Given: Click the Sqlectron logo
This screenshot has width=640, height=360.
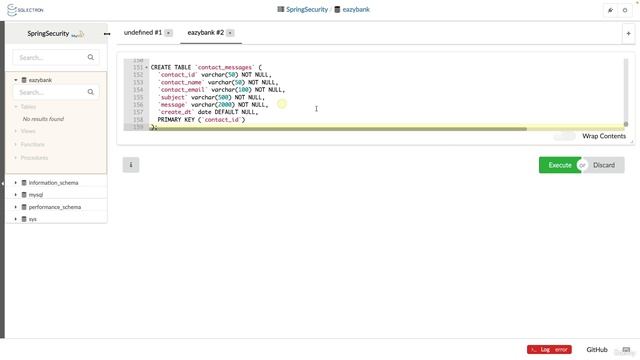Looking at the screenshot, I should (25, 10).
